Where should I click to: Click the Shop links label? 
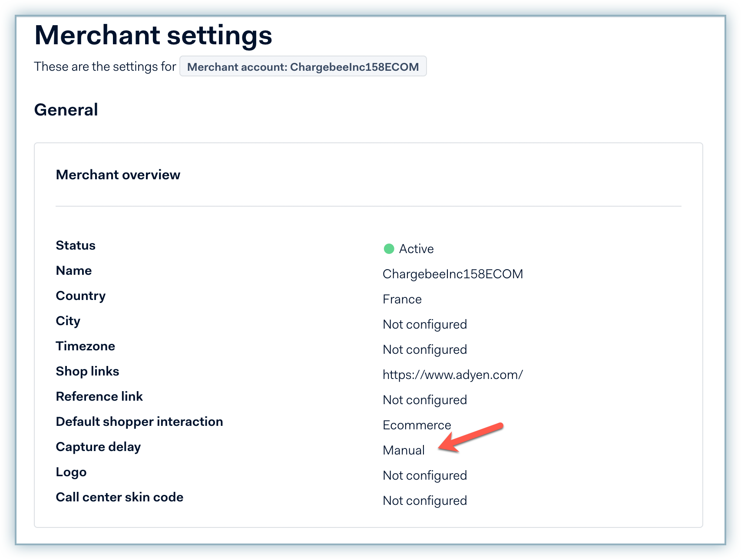click(87, 371)
